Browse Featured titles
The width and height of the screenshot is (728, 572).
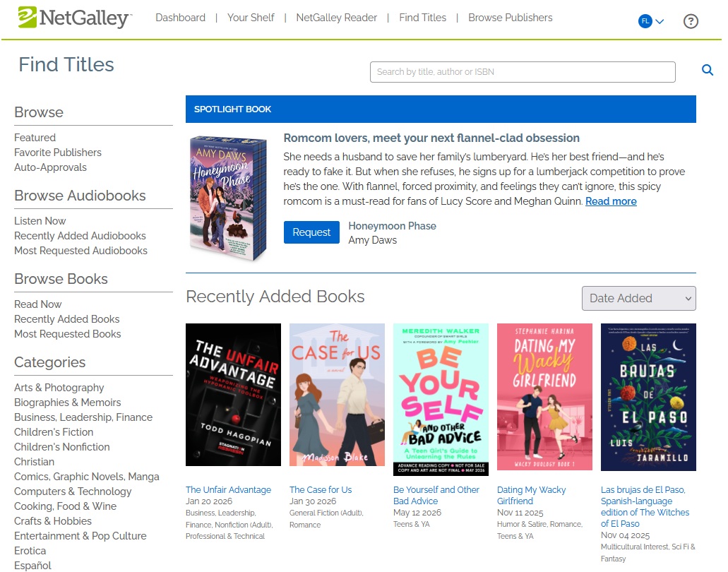click(35, 138)
